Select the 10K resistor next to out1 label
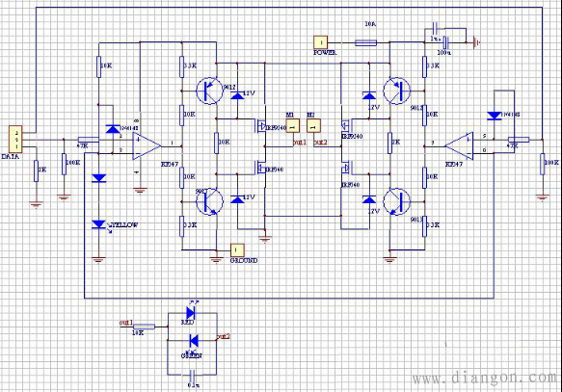Image resolution: width=562 pixels, height=392 pixels. tap(144, 327)
